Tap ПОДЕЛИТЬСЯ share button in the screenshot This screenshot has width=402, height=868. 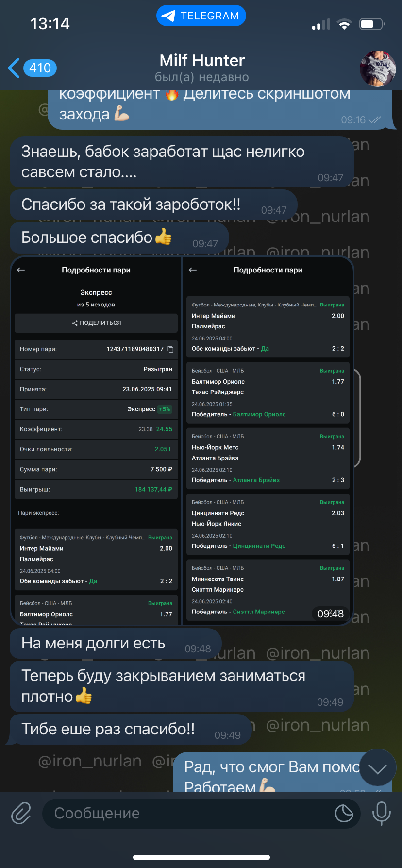96,323
